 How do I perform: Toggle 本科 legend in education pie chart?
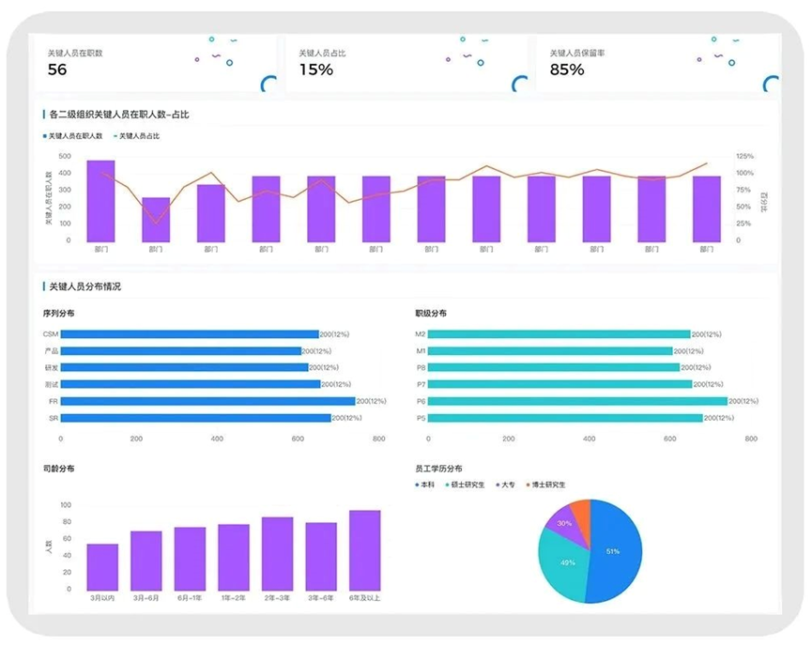(424, 485)
